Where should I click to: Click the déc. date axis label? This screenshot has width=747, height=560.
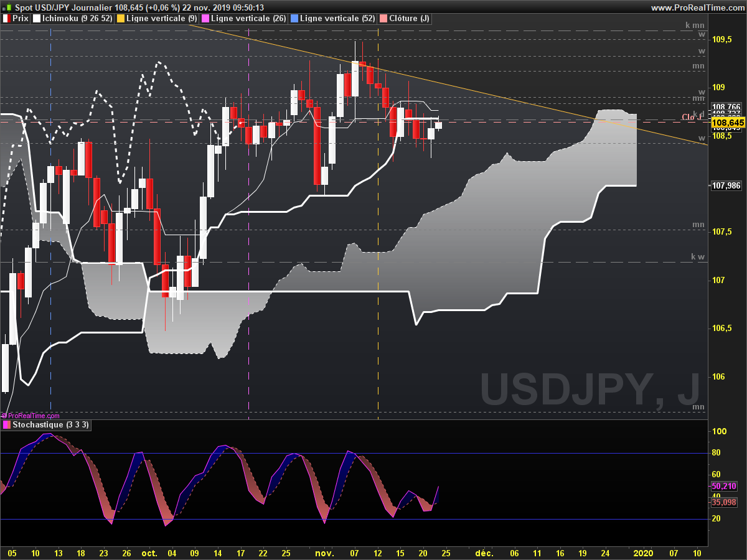484,553
